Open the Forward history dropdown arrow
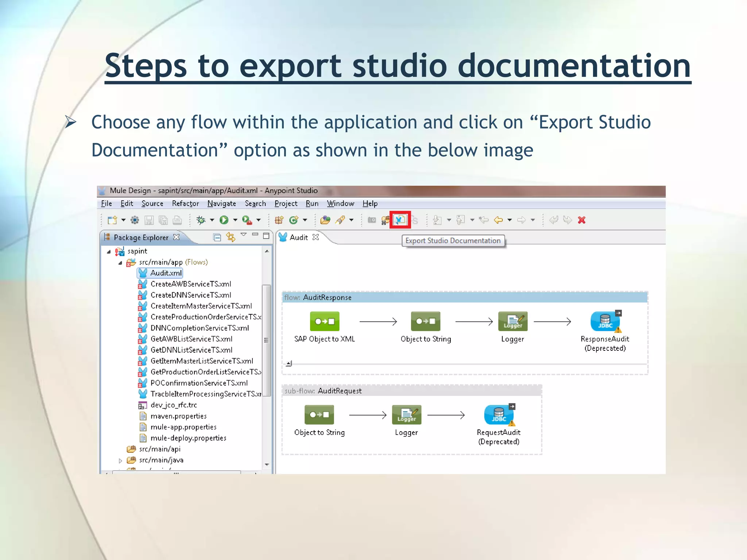This screenshot has width=747, height=560. 533,220
